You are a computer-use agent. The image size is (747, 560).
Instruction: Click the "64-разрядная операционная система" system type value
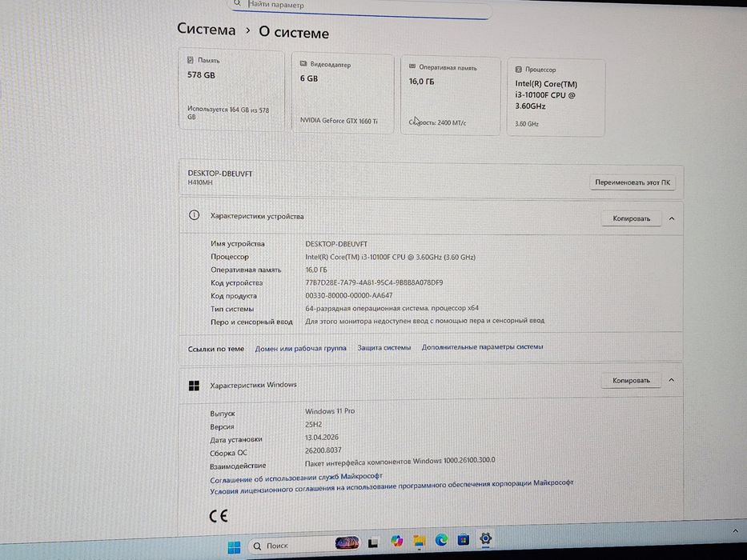[392, 308]
